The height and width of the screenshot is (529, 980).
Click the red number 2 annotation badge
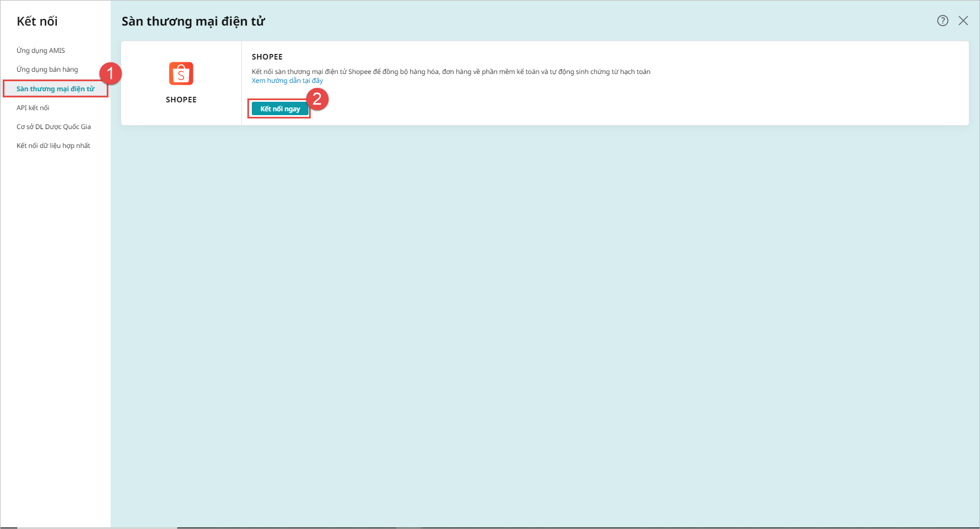(317, 99)
